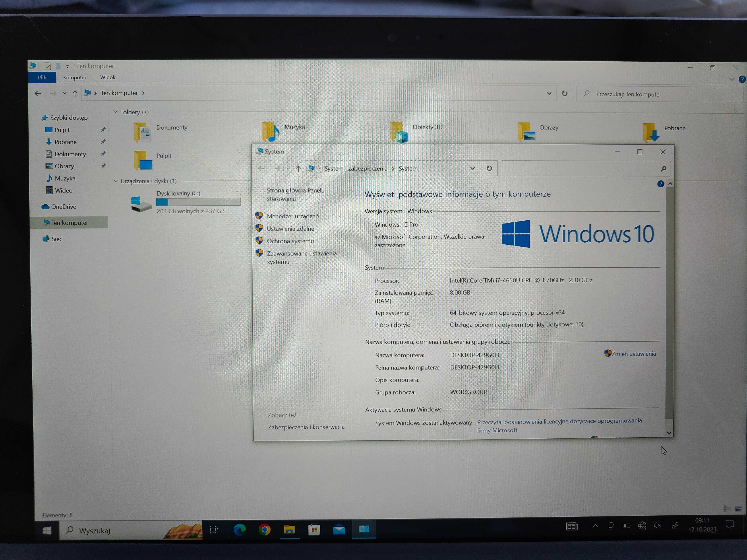Click the muted volume tray icon
The width and height of the screenshot is (747, 560).
pos(657,526)
